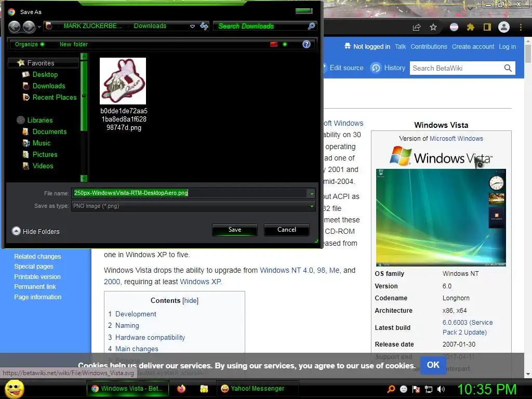Image resolution: width=532 pixels, height=399 pixels.
Task: Refresh the Downloads folder location
Action: (x=204, y=26)
